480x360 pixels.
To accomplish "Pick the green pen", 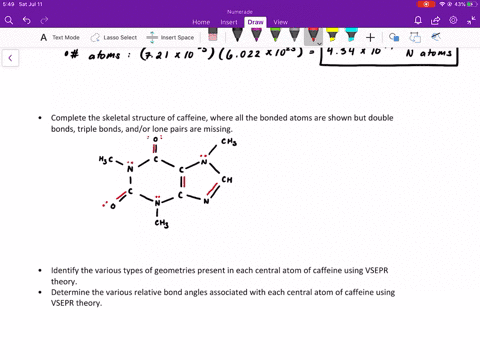I will pos(275,35).
